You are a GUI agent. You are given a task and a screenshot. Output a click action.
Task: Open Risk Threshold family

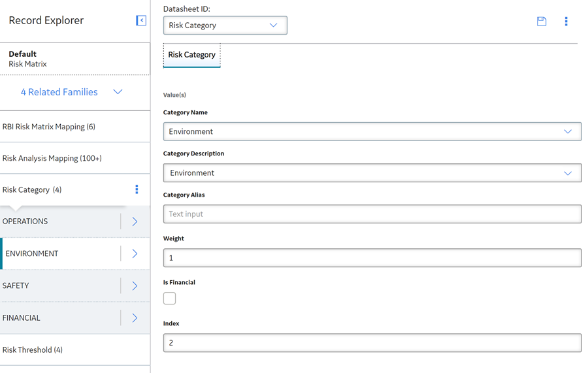(75, 349)
